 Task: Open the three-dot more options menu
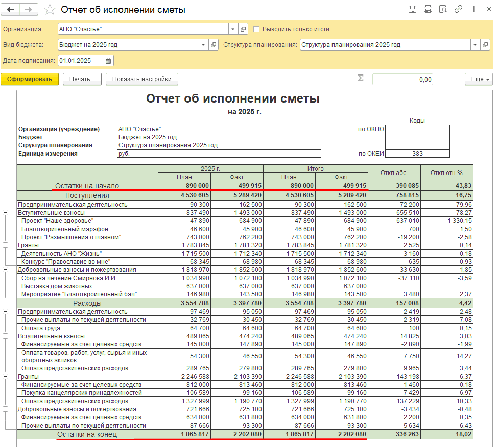tap(474, 9)
